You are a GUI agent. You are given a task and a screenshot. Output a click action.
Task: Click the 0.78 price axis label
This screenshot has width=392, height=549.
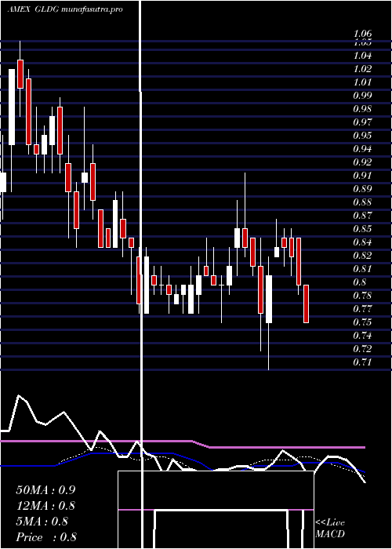click(362, 296)
